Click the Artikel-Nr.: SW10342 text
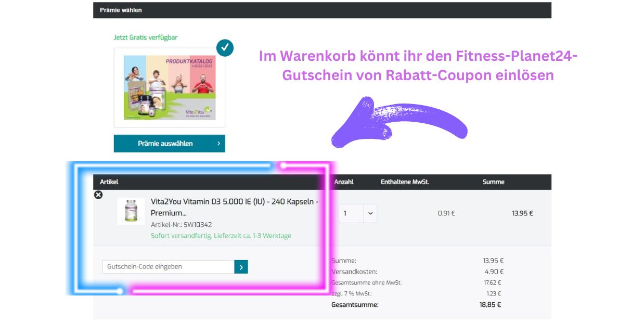Viewport: 644px width, 322px height. click(181, 225)
